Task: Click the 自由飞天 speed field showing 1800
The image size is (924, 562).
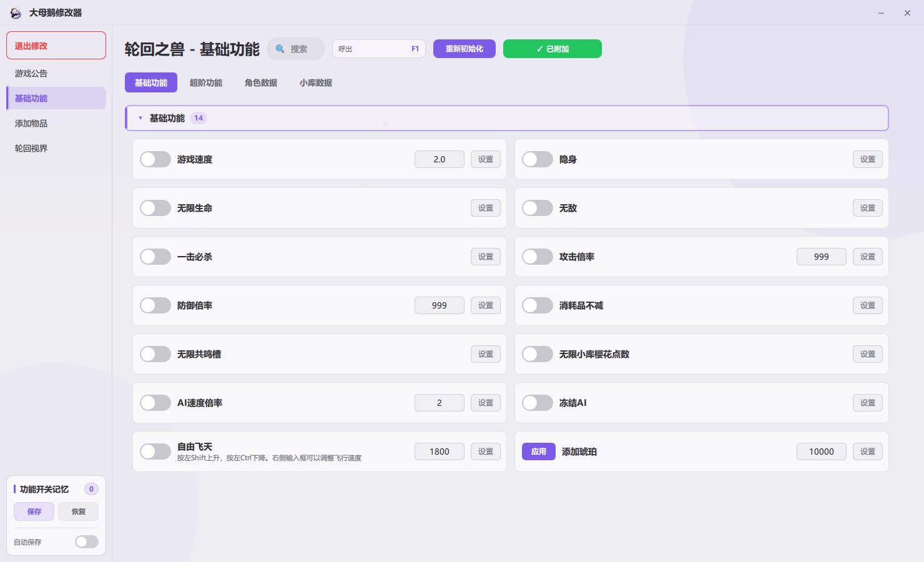Action: point(440,451)
